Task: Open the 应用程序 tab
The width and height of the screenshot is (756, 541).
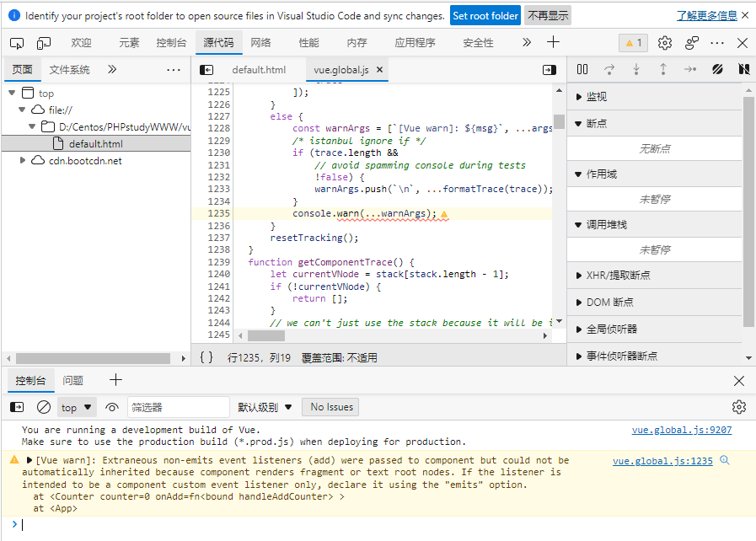Action: (x=416, y=43)
